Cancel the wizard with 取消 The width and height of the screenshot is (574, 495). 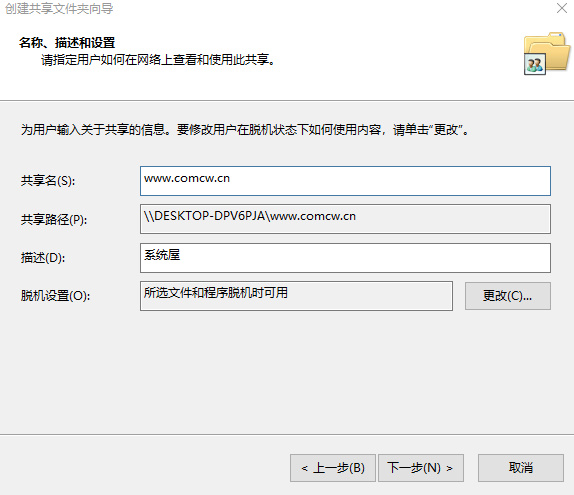point(521,468)
